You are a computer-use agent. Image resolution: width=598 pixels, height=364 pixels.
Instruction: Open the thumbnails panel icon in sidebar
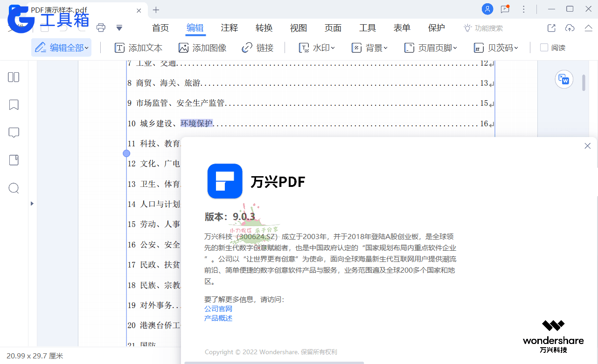pos(14,77)
